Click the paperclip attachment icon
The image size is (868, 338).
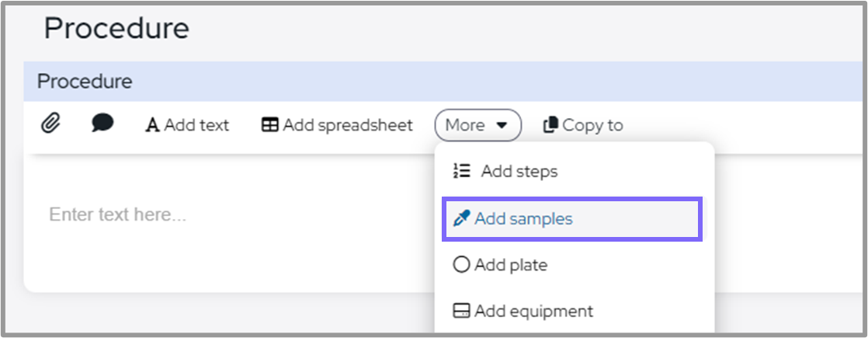[50, 124]
